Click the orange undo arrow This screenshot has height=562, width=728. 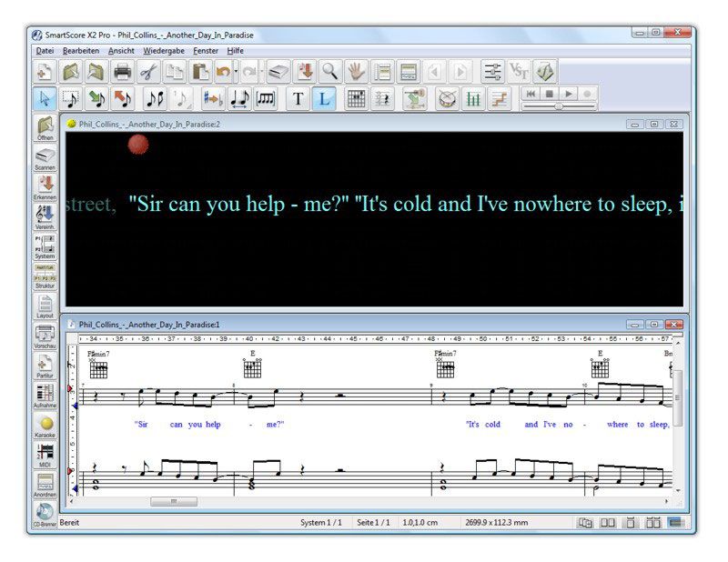[x=223, y=72]
